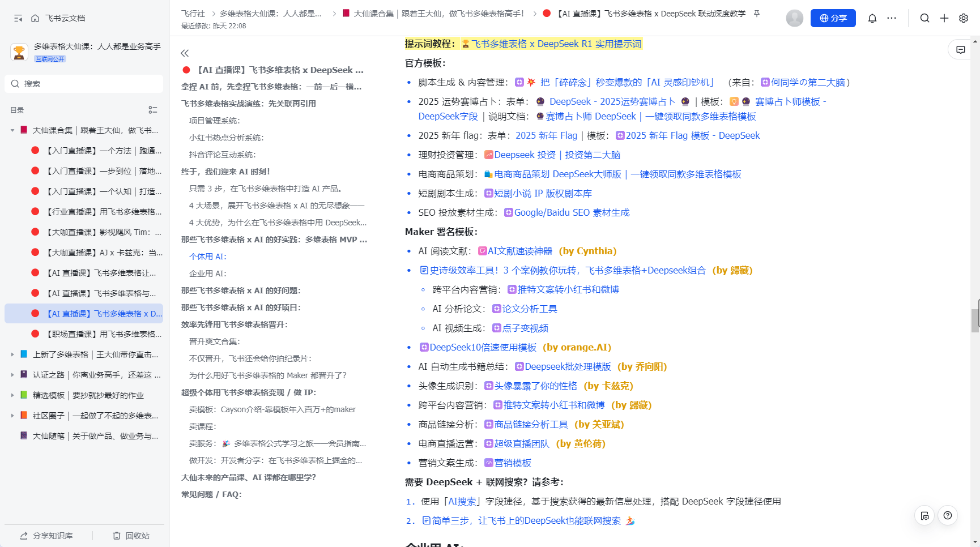
Task: Click the notification bell icon
Action: [872, 18]
